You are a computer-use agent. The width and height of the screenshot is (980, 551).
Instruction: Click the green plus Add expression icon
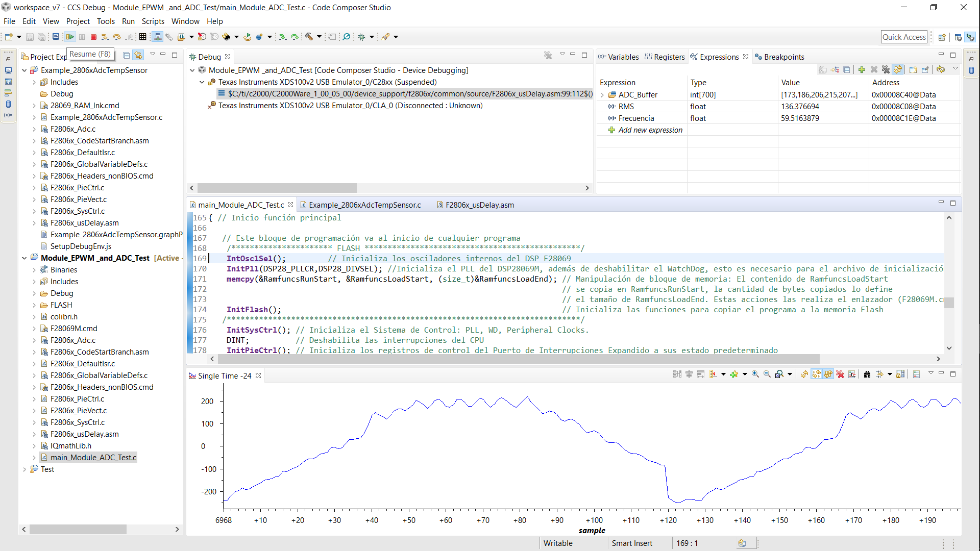[862, 69]
